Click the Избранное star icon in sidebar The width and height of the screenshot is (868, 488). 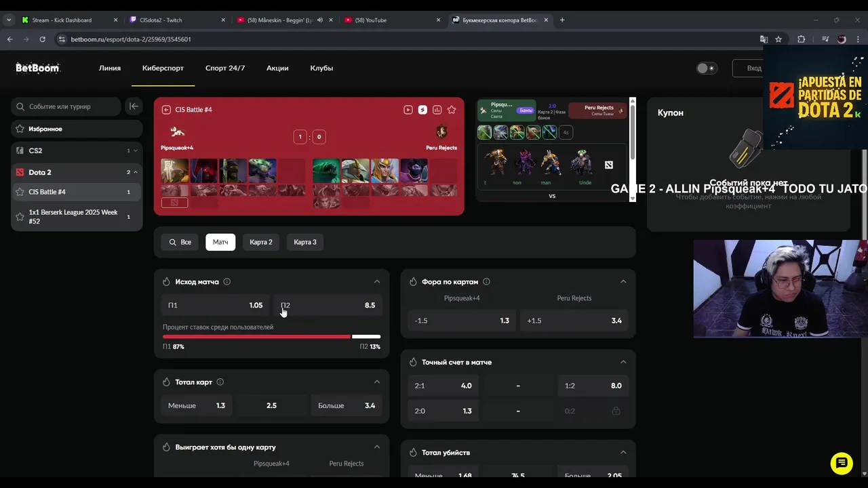pos(20,129)
